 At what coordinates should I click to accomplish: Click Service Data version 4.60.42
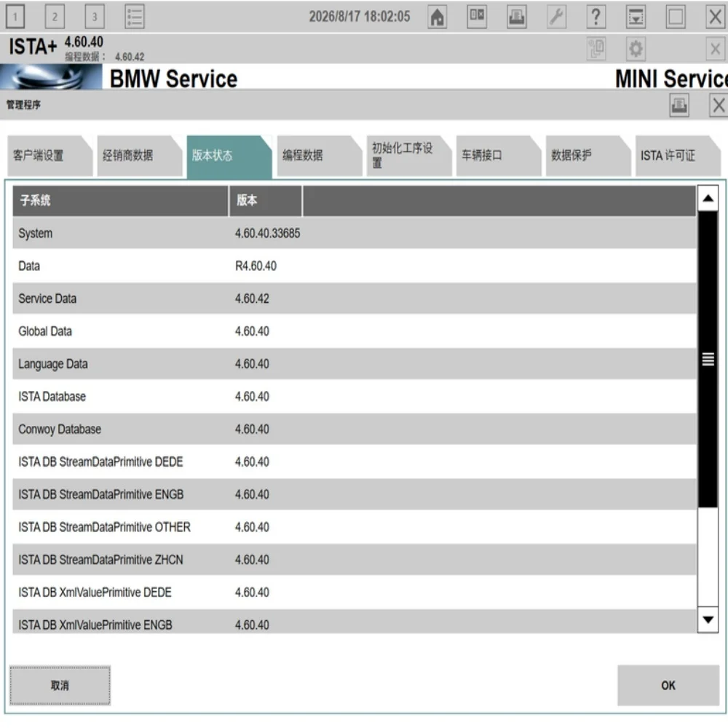pyautogui.click(x=252, y=298)
